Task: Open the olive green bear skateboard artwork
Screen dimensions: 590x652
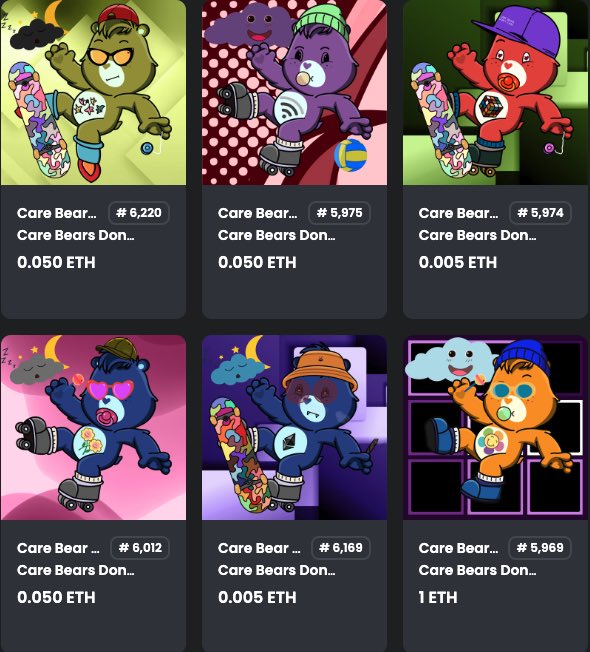Action: point(93,92)
